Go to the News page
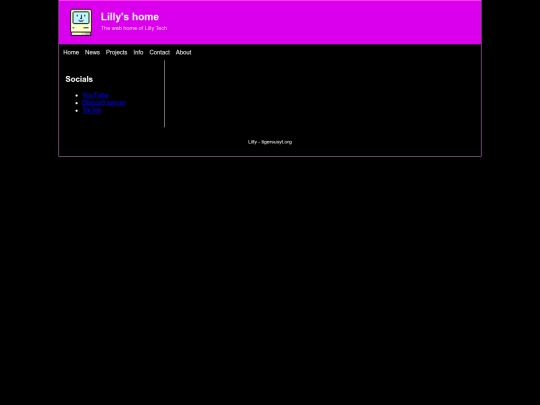This screenshot has width=540, height=405. (x=92, y=52)
